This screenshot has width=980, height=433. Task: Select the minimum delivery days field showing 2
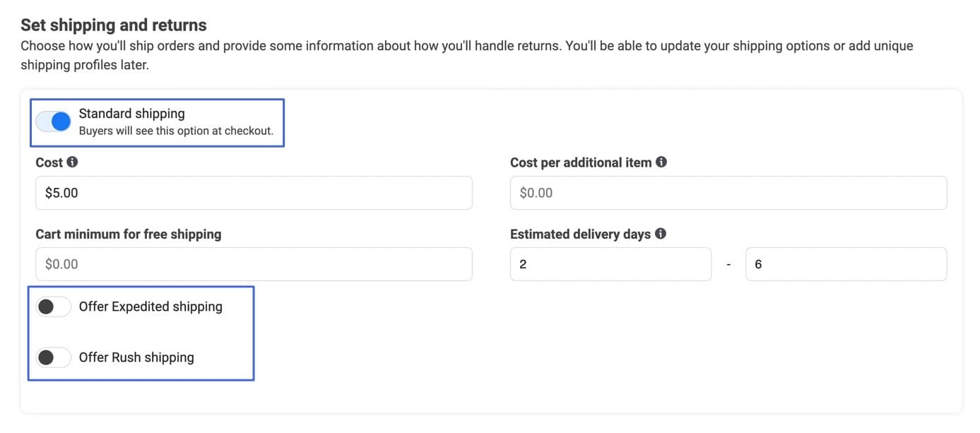pyautogui.click(x=610, y=263)
